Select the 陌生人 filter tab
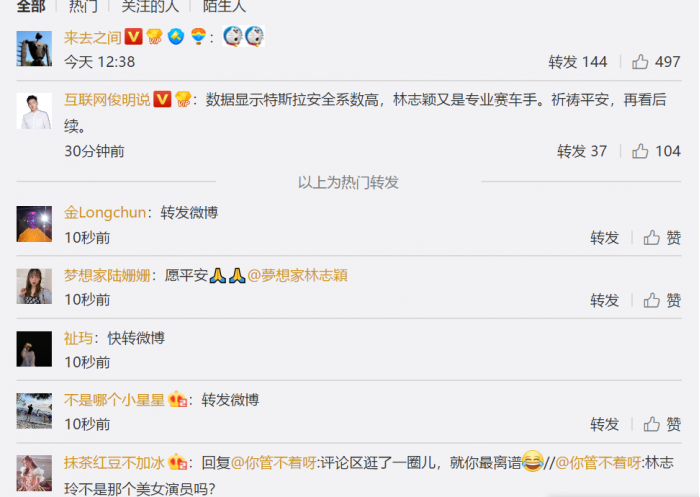 225,6
